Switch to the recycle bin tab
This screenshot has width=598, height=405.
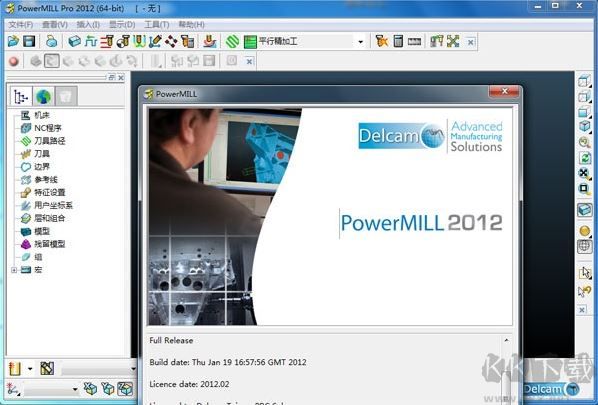tap(66, 96)
